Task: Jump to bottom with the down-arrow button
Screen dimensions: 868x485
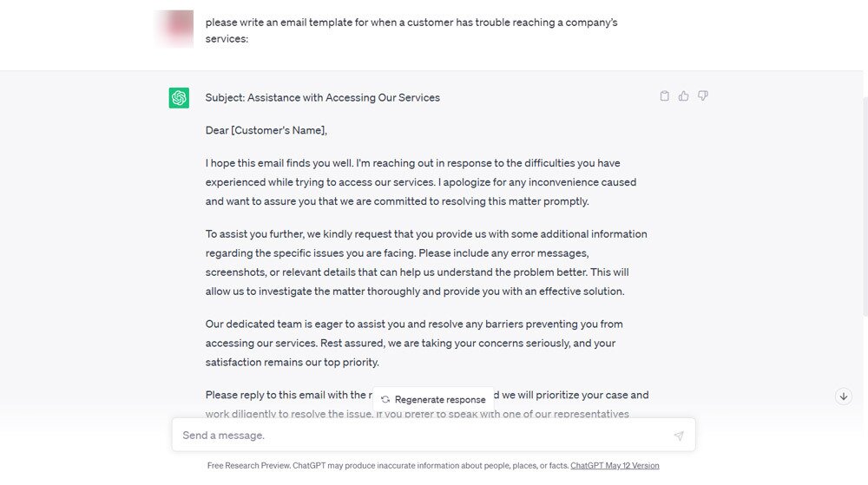Action: point(844,397)
